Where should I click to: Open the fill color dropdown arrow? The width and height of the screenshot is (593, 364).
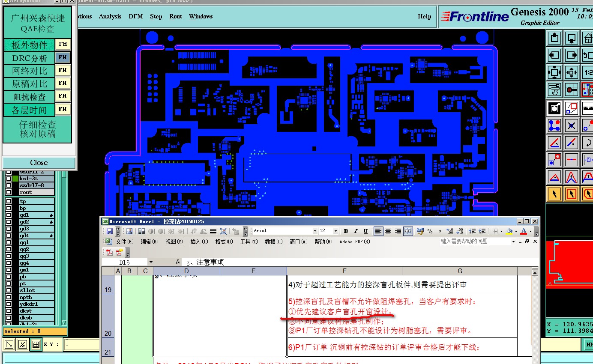(515, 231)
